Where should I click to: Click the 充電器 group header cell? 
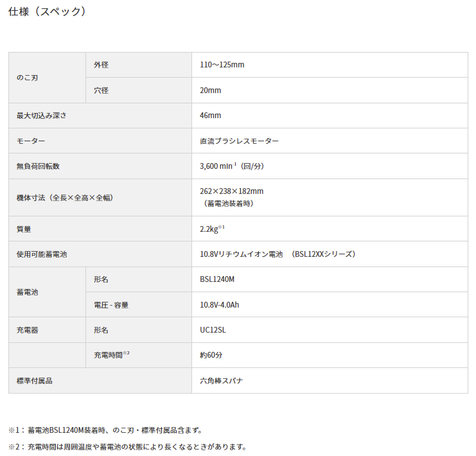[47, 330]
